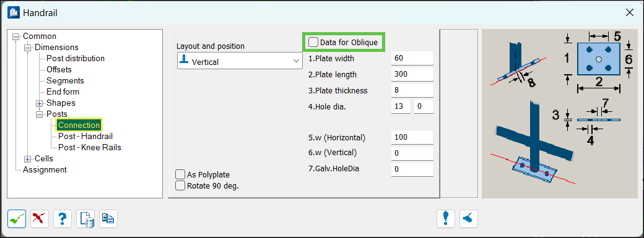Click the Handrail app icon in title bar
The height and width of the screenshot is (238, 644).
[x=14, y=13]
